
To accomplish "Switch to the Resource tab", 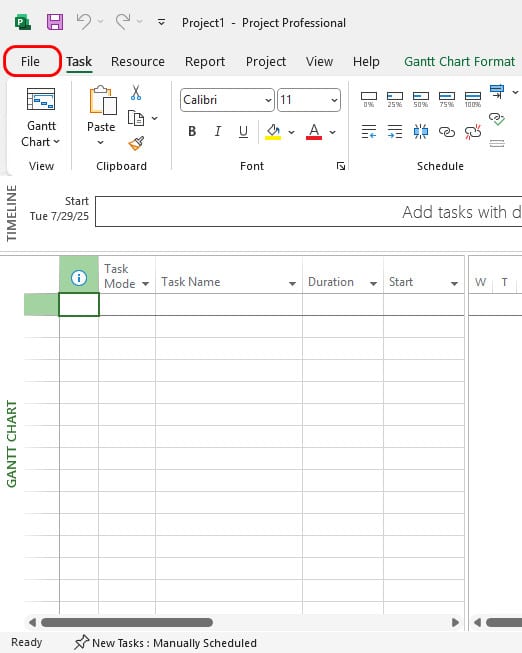I will [x=138, y=62].
